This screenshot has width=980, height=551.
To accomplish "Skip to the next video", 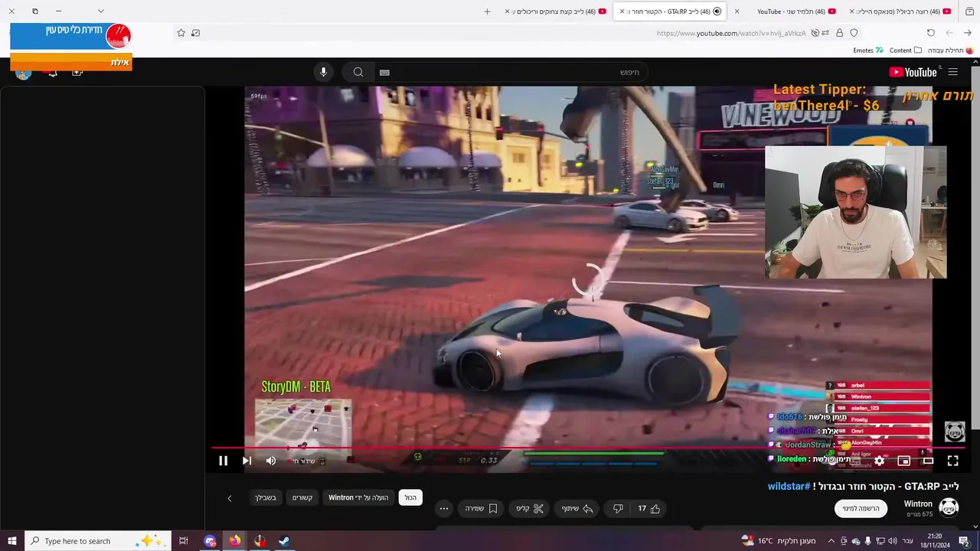I will (x=247, y=461).
